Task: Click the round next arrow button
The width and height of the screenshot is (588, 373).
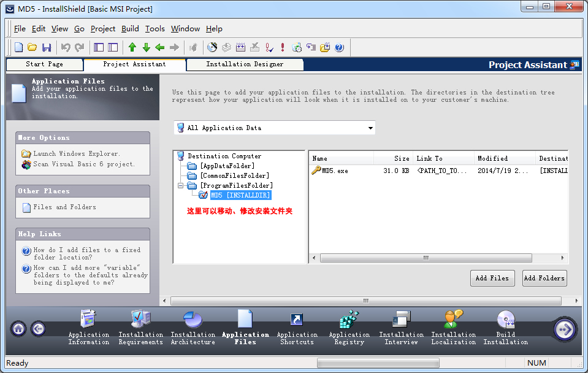Action: coord(564,329)
